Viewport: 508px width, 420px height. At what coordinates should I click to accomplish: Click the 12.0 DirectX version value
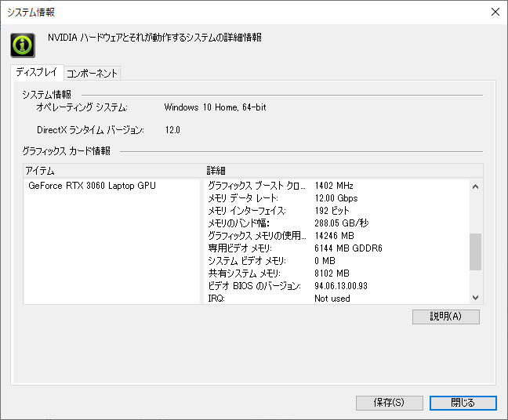click(x=172, y=130)
